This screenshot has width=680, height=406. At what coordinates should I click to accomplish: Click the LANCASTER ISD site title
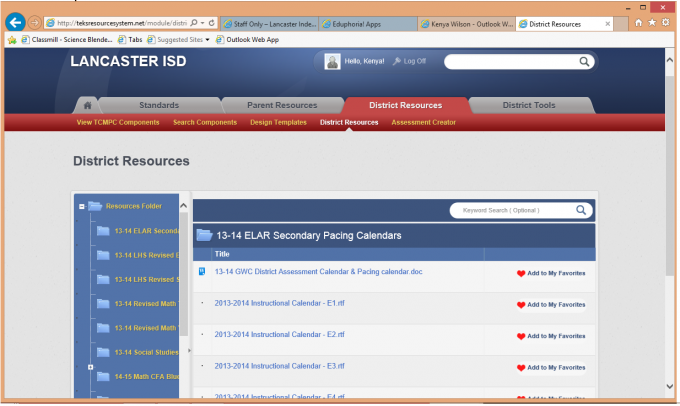pos(128,62)
